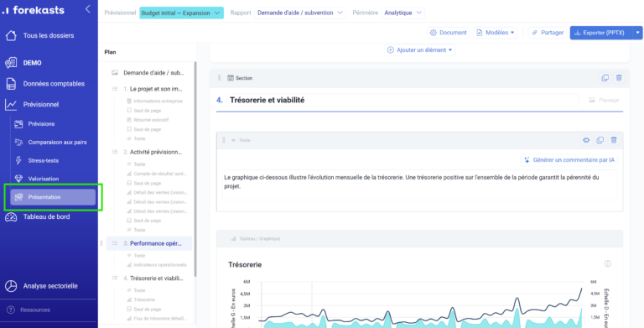Select Demande d'aide / sub... in Plan
Viewport: 644px width, 328px height.
(148, 73)
